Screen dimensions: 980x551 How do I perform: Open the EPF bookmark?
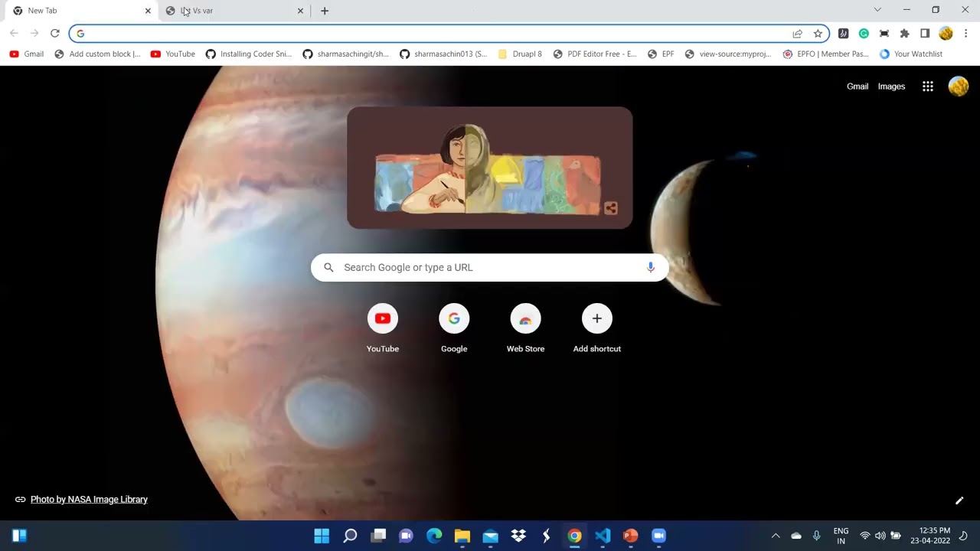click(x=661, y=54)
